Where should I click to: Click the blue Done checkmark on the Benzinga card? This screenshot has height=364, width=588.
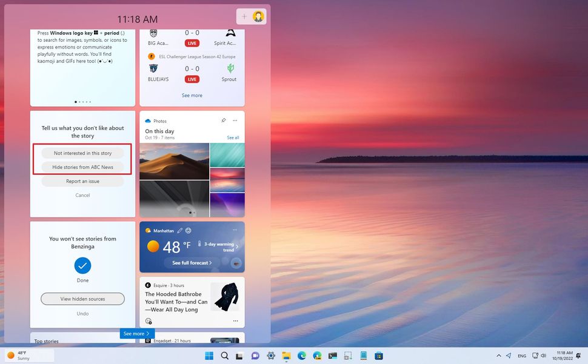pyautogui.click(x=82, y=265)
